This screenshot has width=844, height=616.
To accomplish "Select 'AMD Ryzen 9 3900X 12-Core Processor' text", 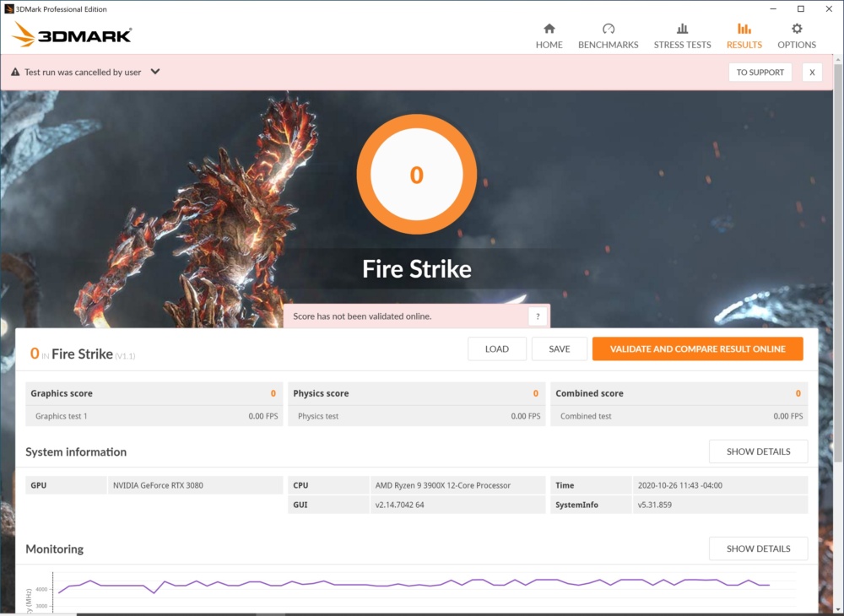I will 442,485.
